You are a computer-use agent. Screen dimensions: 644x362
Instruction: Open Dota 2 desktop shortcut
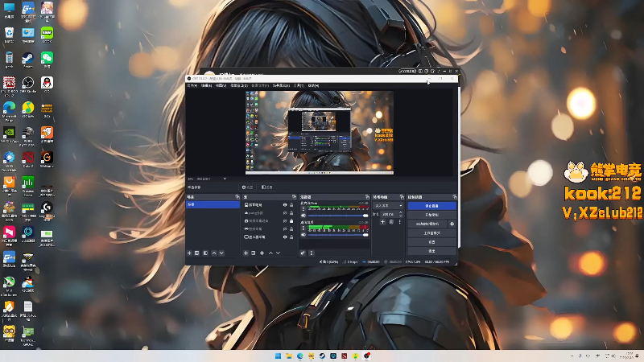[28, 159]
